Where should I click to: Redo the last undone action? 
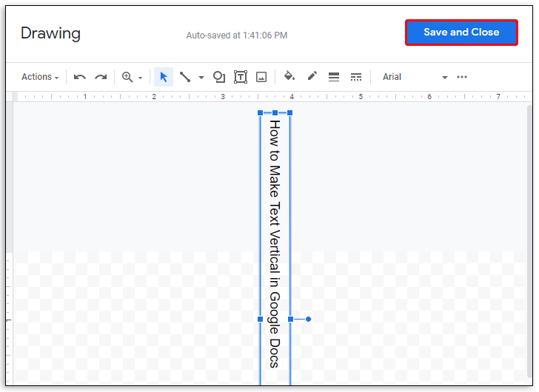[101, 77]
